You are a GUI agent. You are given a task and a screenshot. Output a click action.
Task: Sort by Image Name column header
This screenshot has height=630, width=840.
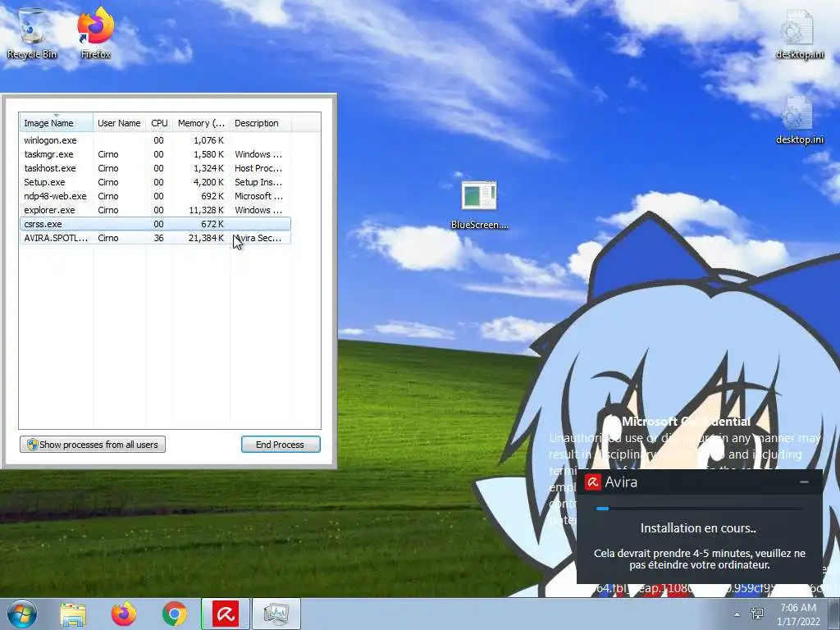pyautogui.click(x=57, y=123)
